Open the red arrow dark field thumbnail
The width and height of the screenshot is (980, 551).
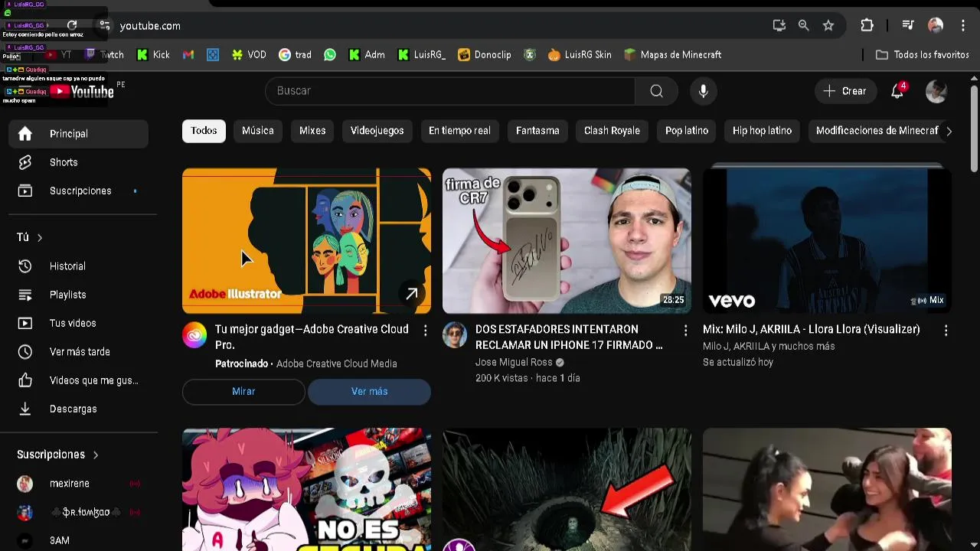[567, 490]
